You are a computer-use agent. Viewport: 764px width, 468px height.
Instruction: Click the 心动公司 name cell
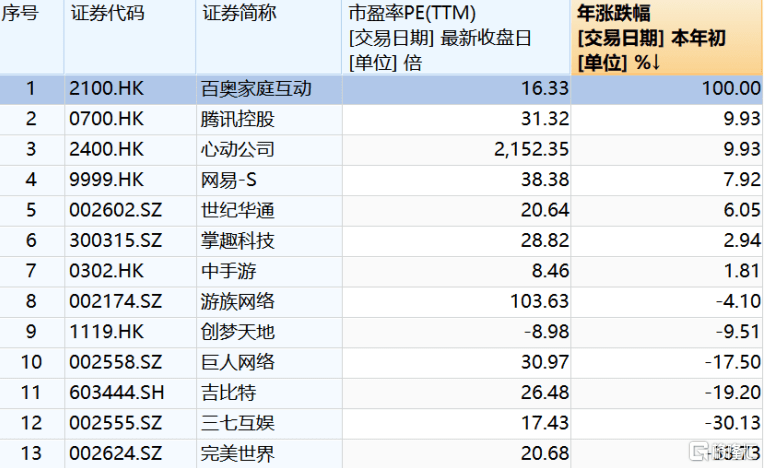[238, 150]
